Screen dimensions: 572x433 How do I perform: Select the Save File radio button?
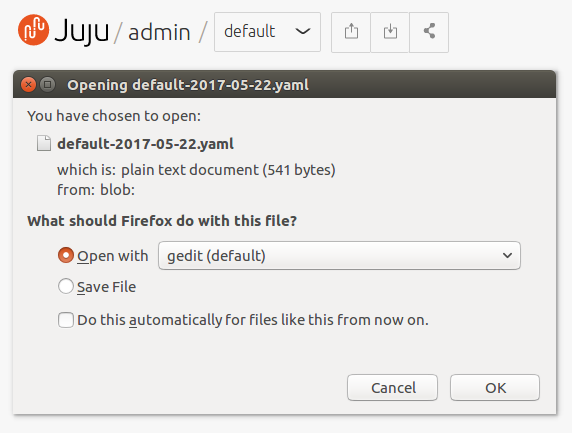pyautogui.click(x=66, y=286)
